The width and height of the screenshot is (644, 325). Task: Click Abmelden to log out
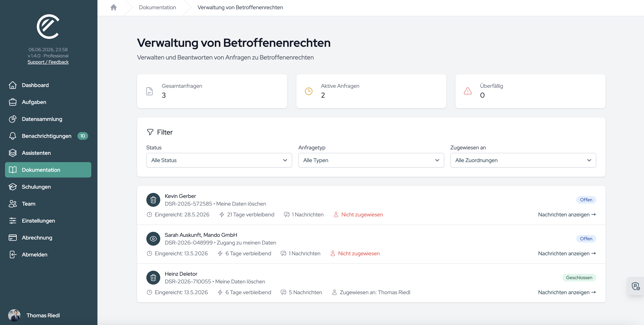pyautogui.click(x=48, y=255)
